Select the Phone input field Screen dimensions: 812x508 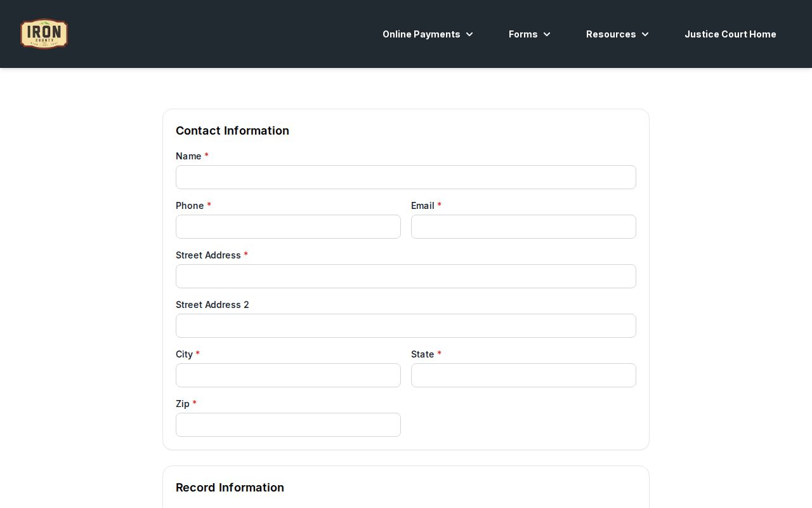288,227
